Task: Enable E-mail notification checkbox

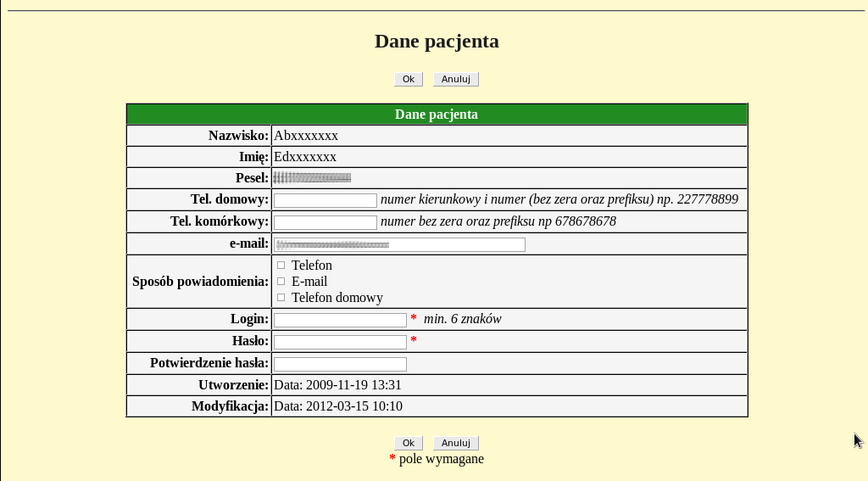Action: pyautogui.click(x=281, y=282)
